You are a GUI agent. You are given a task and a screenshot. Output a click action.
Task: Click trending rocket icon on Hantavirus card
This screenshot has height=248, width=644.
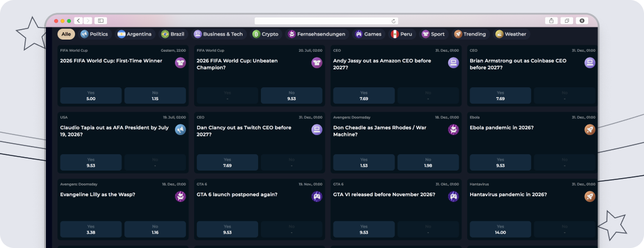[x=590, y=196]
